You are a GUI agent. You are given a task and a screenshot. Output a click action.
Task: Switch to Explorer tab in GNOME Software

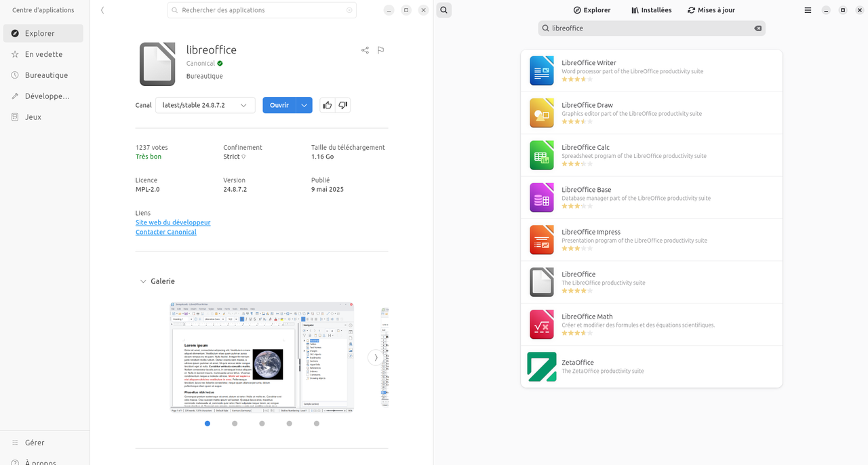[592, 10]
